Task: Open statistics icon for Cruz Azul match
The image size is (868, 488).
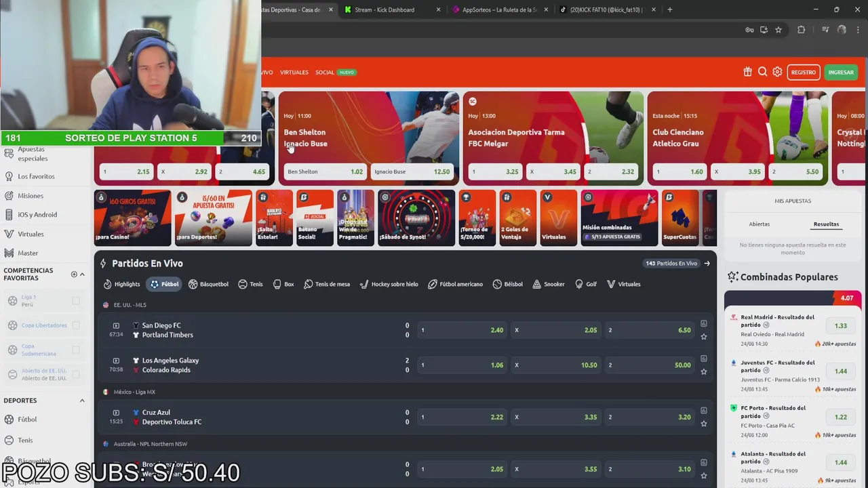Action: tap(704, 411)
